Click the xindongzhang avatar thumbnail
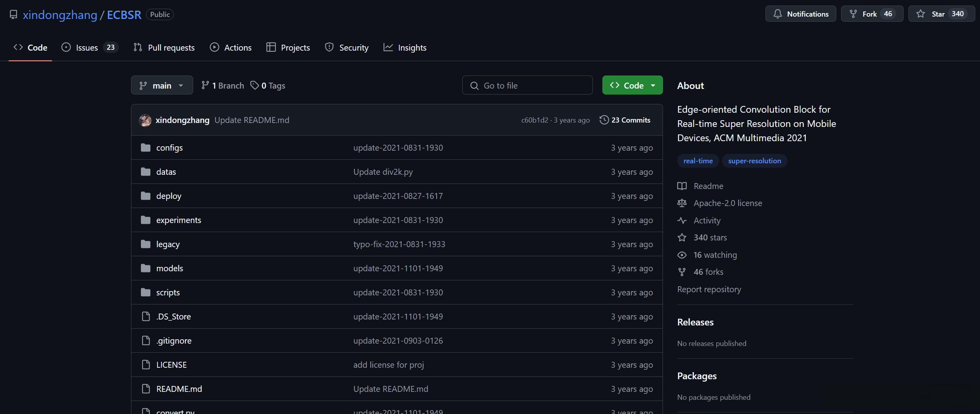This screenshot has width=980, height=414. 145,120
